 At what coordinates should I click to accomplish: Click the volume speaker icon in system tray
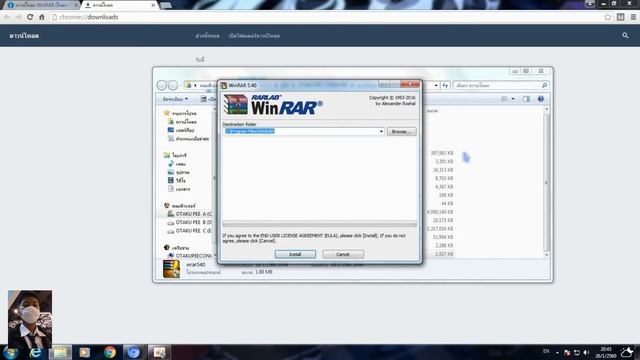pyautogui.click(x=587, y=353)
